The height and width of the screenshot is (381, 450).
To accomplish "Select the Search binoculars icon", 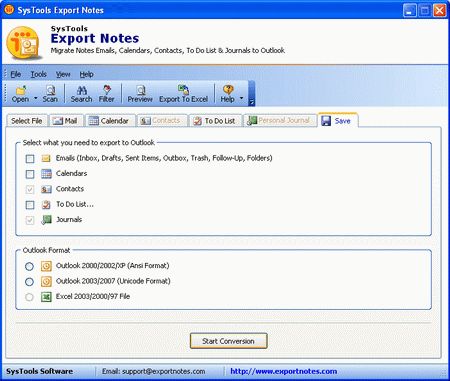I will [82, 90].
